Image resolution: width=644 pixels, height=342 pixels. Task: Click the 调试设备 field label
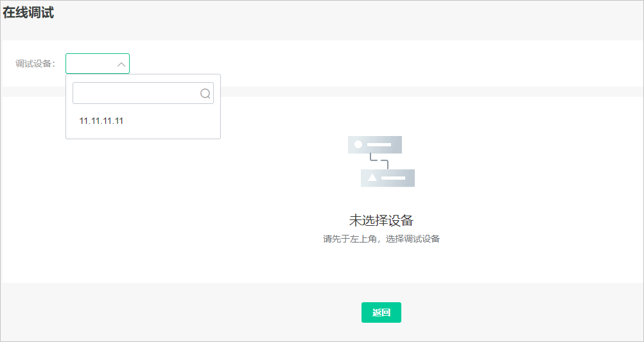(35, 64)
